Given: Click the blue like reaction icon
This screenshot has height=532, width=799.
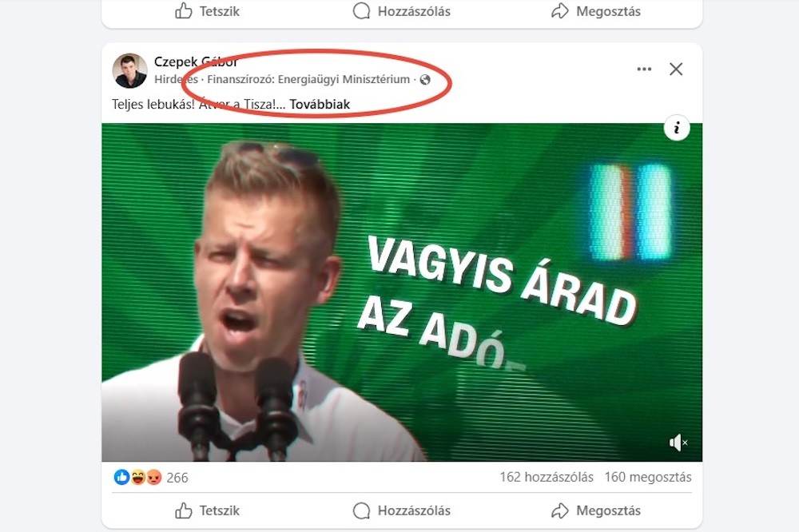Looking at the screenshot, I should [x=121, y=478].
